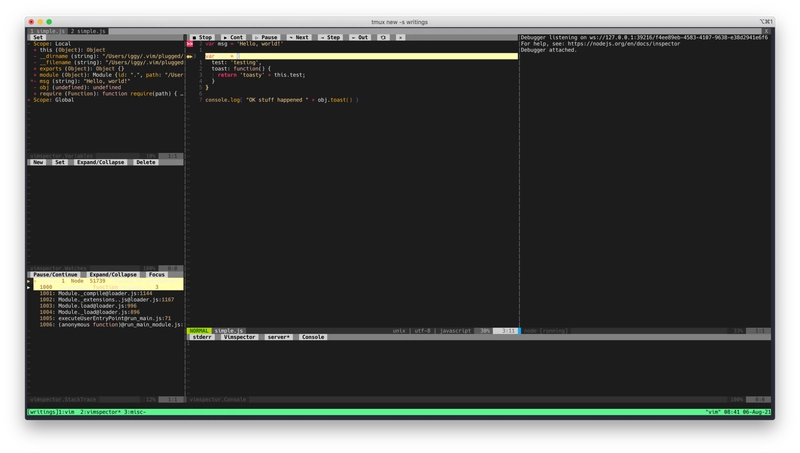Click the nodejs.org inspector docs URL
The image size is (800, 453).
tap(623, 44)
